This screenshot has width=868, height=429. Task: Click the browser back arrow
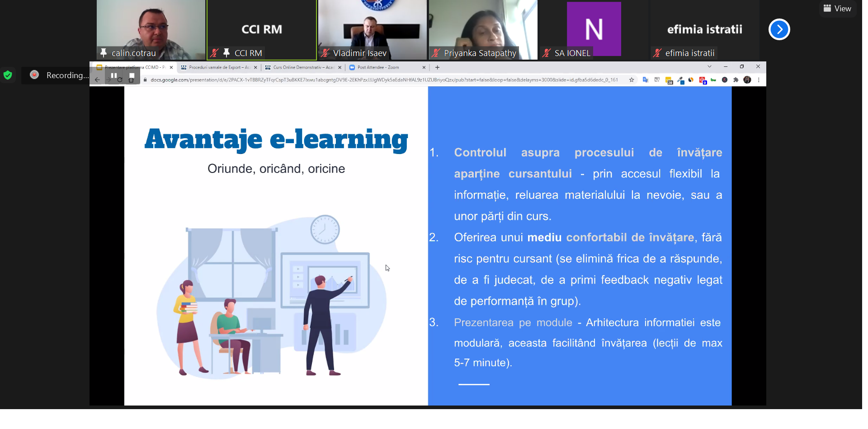[97, 80]
